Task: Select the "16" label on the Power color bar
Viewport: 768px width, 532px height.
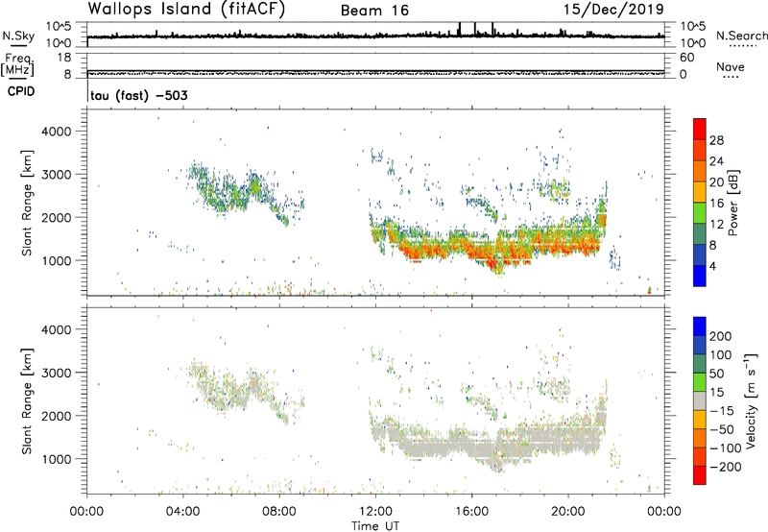Action: 716,204
